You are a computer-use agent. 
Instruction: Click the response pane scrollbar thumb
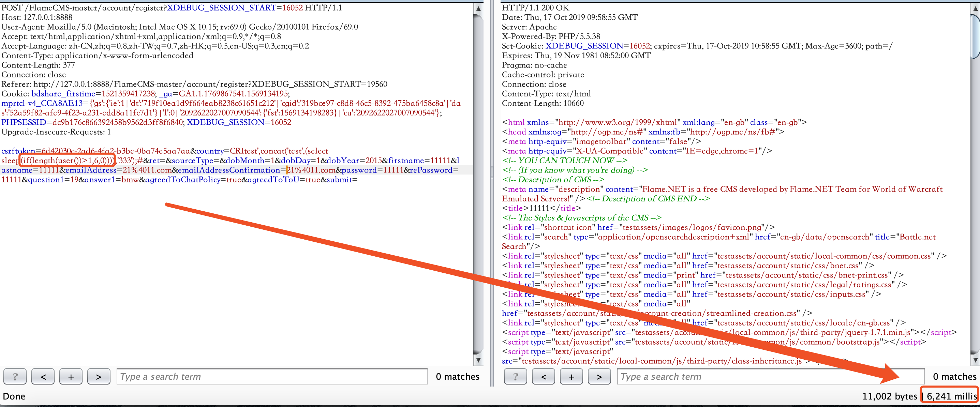(x=975, y=36)
